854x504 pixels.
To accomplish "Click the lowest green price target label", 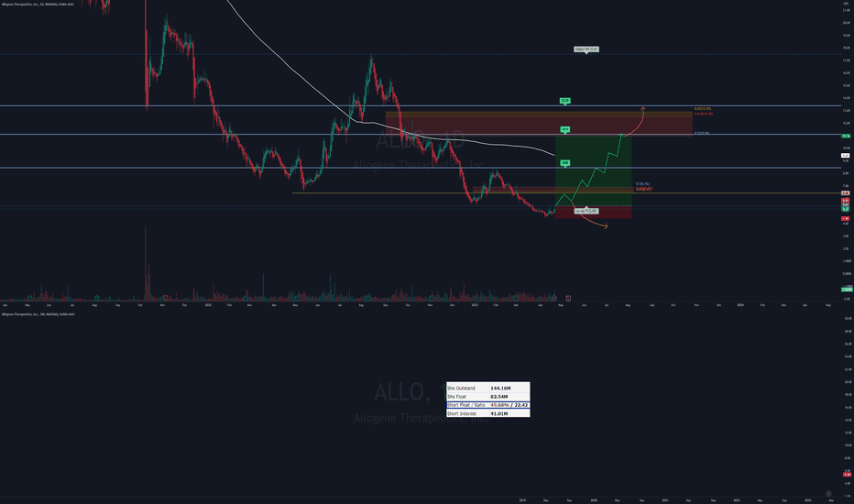I will [x=565, y=163].
